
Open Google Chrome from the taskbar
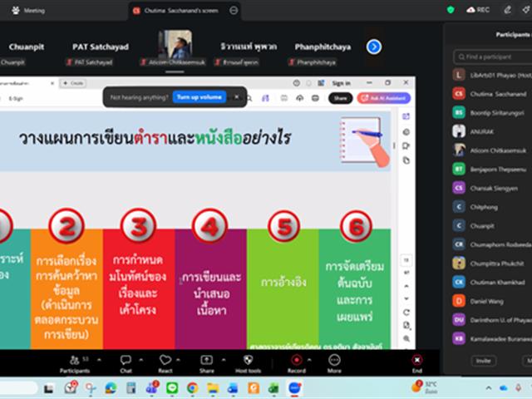tap(192, 388)
